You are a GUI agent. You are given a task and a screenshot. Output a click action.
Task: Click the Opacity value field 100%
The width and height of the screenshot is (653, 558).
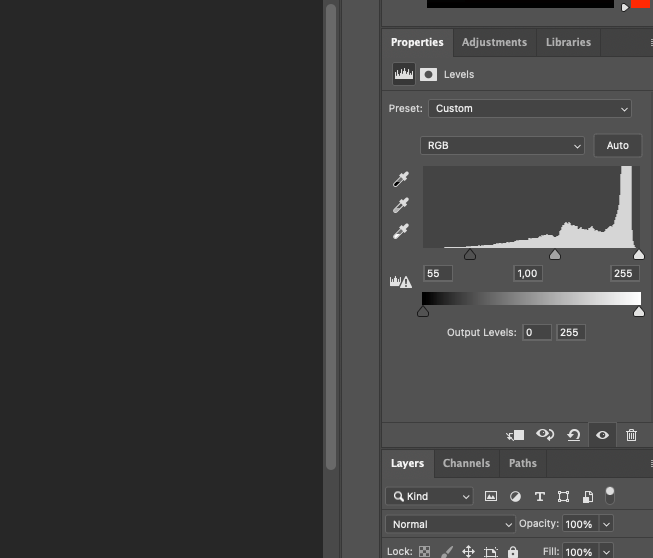tap(581, 524)
